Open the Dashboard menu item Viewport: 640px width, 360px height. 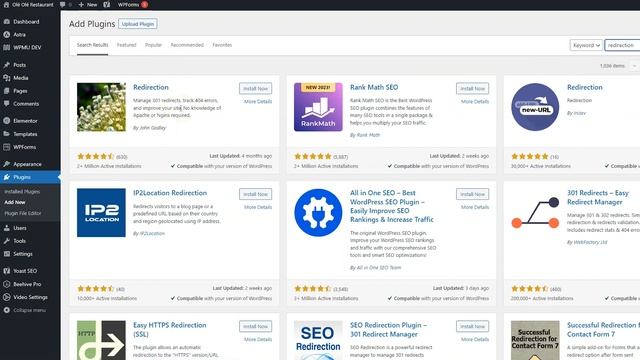tap(26, 22)
